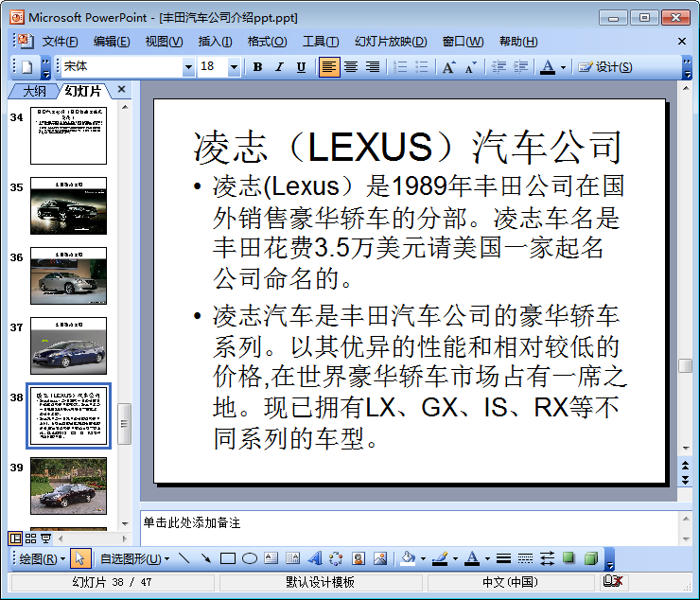700x600 pixels.
Task: Toggle Underline formatting
Action: tap(302, 67)
